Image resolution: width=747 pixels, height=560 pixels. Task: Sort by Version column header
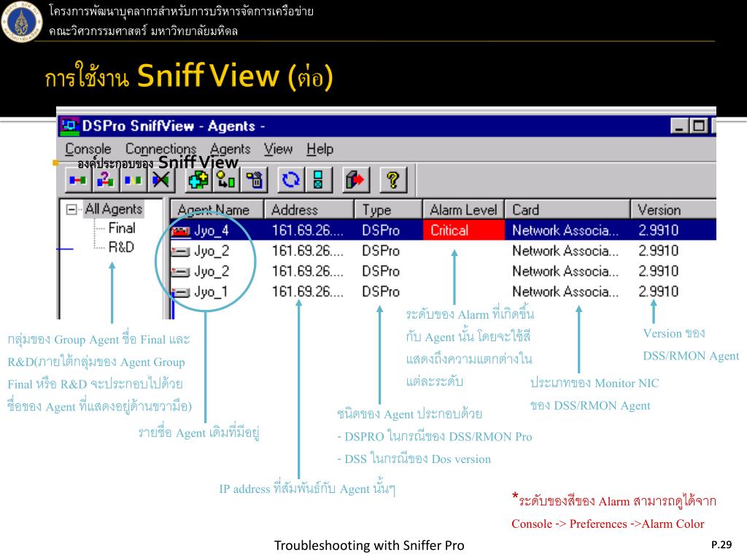673,209
